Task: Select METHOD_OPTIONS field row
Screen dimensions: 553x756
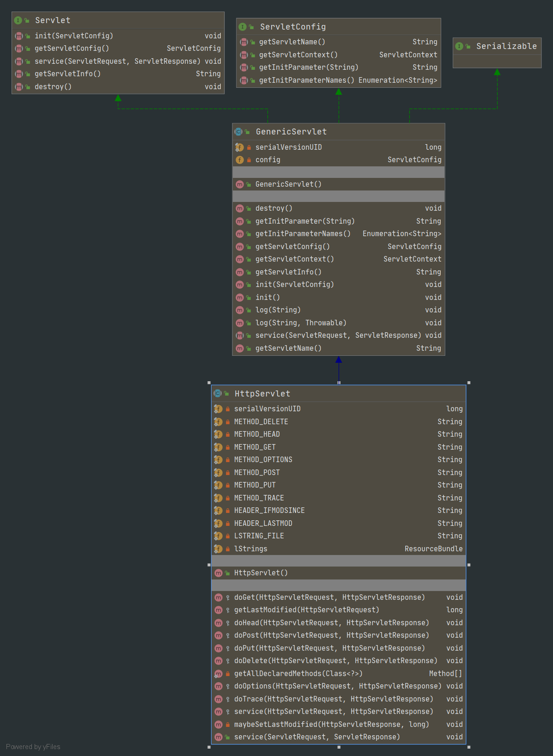Action: (x=339, y=460)
